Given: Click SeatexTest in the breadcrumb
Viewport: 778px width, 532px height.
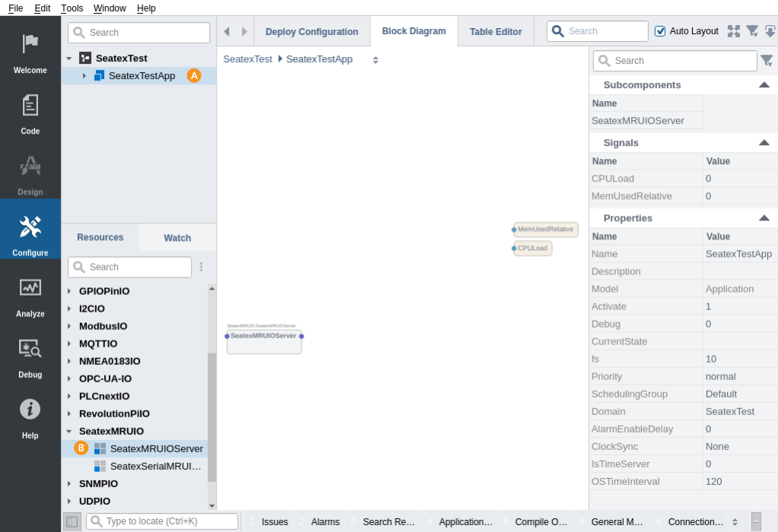Looking at the screenshot, I should pyautogui.click(x=247, y=59).
